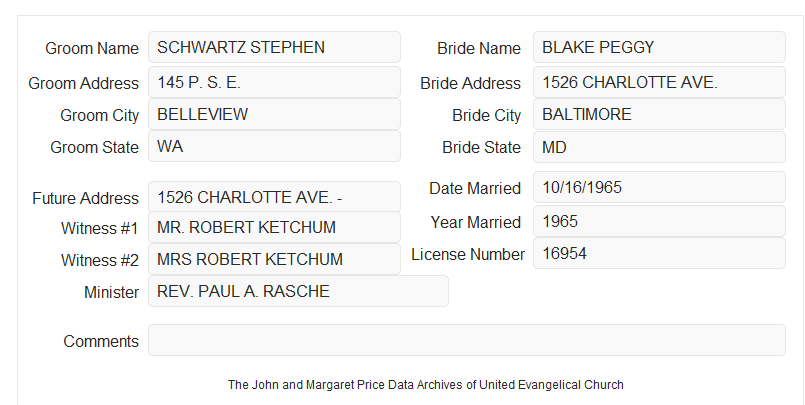Click the Witness #2 input field
The width and height of the screenshot is (805, 405).
click(274, 259)
